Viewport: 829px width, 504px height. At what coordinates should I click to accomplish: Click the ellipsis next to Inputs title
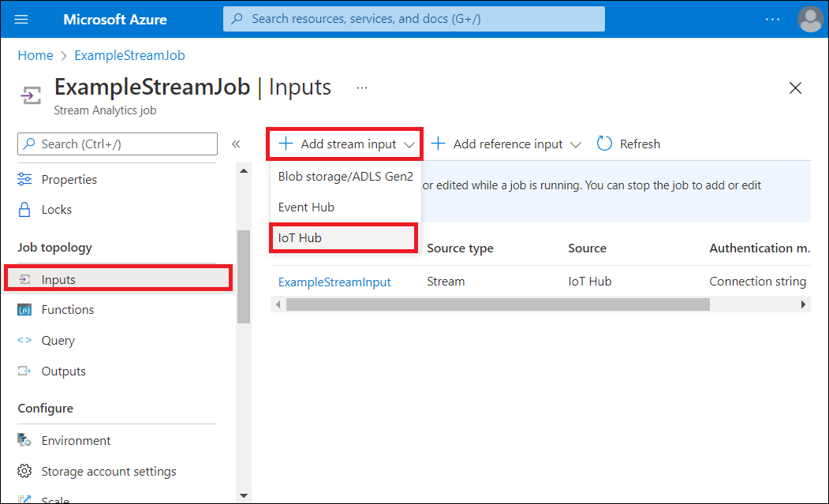tap(362, 88)
